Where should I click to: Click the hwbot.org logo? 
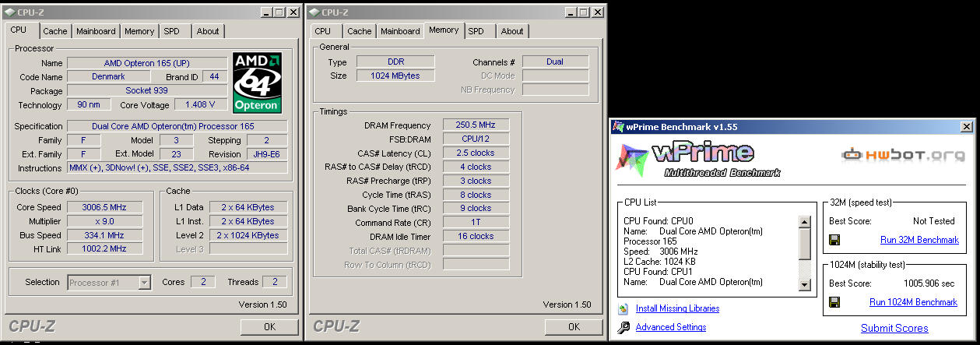pos(901,154)
